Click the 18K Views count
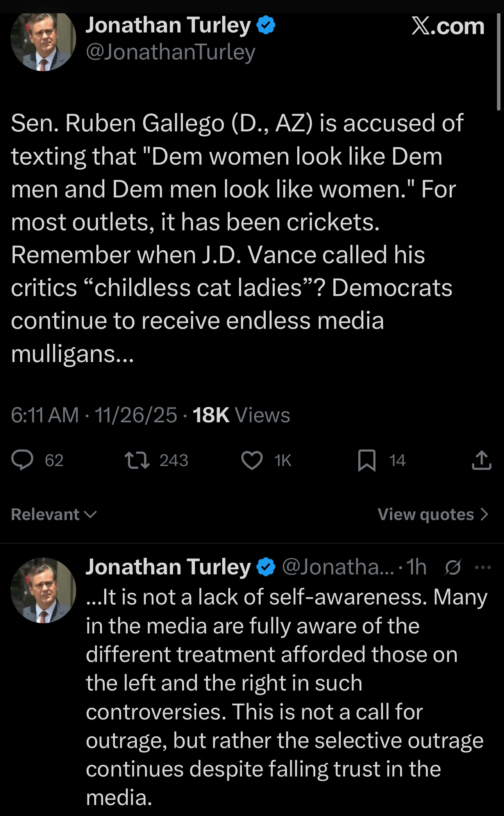 (x=241, y=415)
